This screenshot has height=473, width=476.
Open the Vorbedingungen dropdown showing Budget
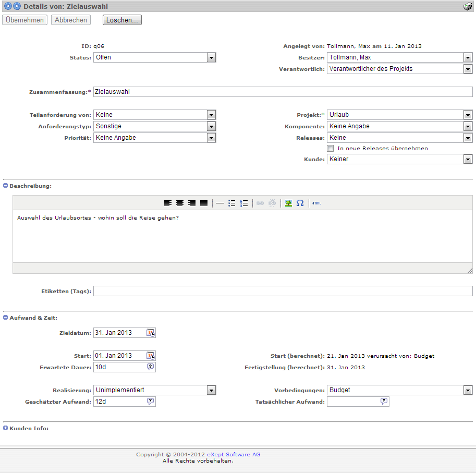[468, 390]
